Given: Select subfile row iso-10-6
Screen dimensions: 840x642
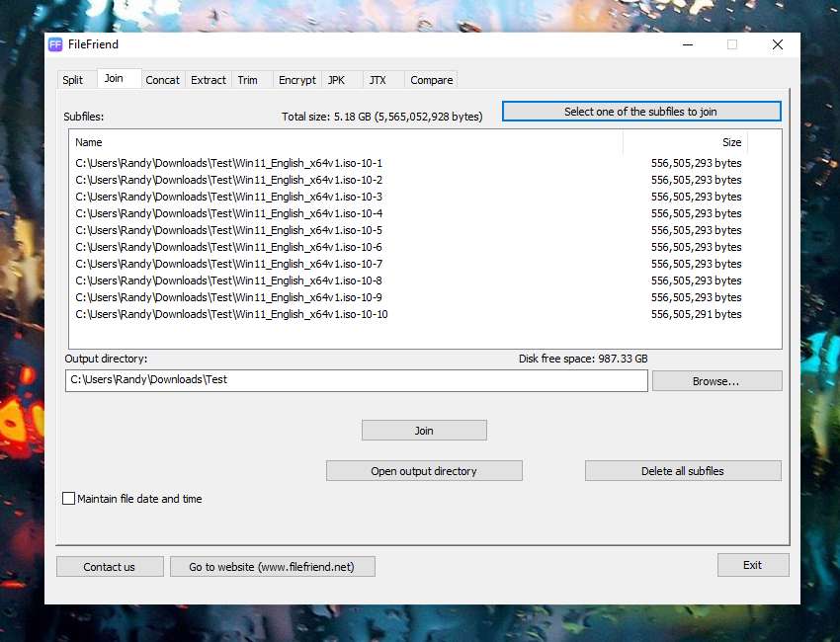Looking at the screenshot, I should click(408, 247).
